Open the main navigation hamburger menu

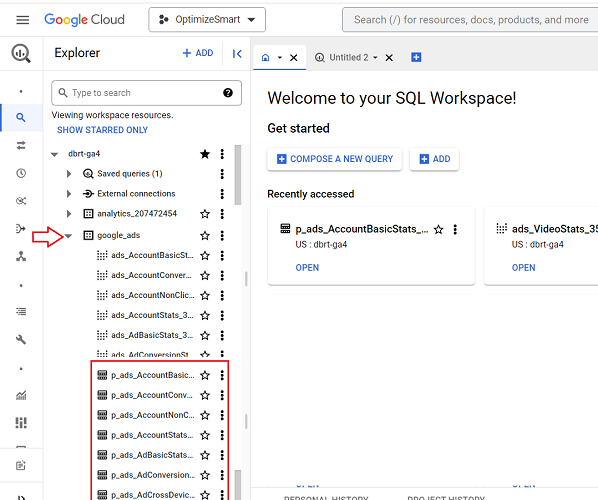[x=23, y=19]
